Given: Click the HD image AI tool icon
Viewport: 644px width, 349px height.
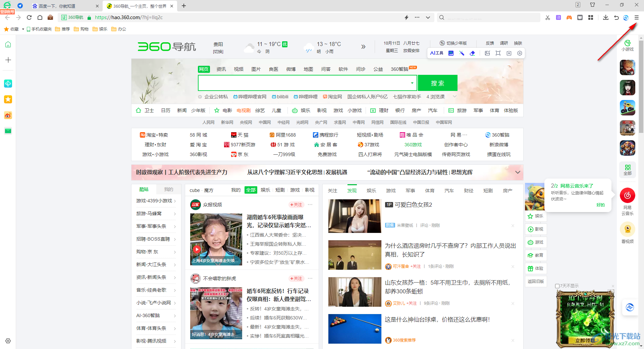Looking at the screenshot, I should tap(451, 53).
